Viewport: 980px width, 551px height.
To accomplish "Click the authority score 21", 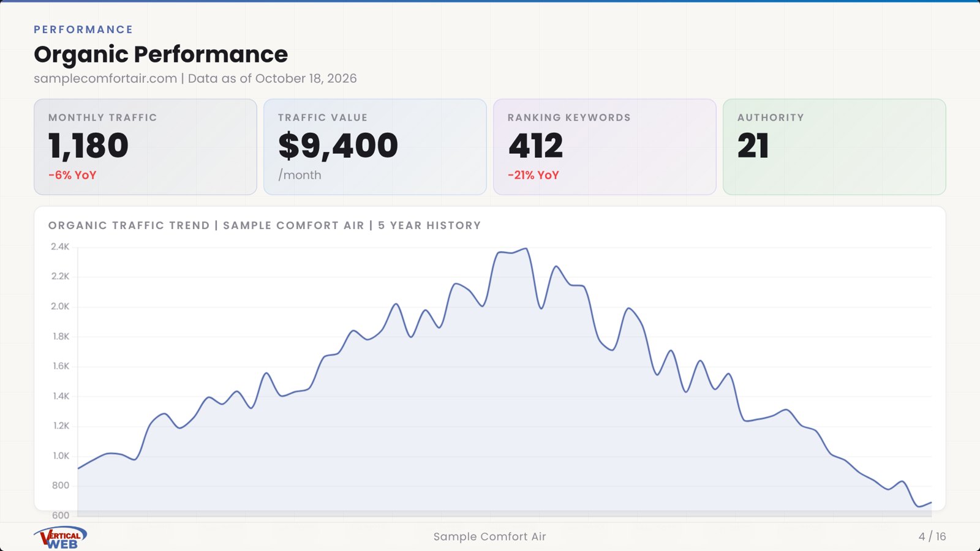I will tap(753, 146).
